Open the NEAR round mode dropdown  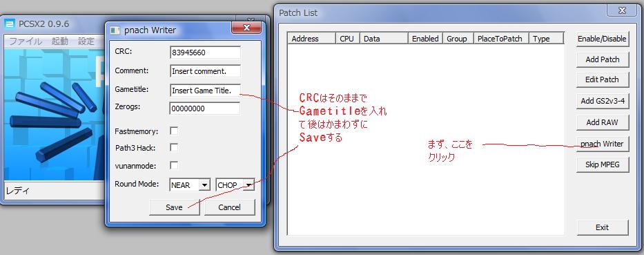pyautogui.click(x=204, y=185)
